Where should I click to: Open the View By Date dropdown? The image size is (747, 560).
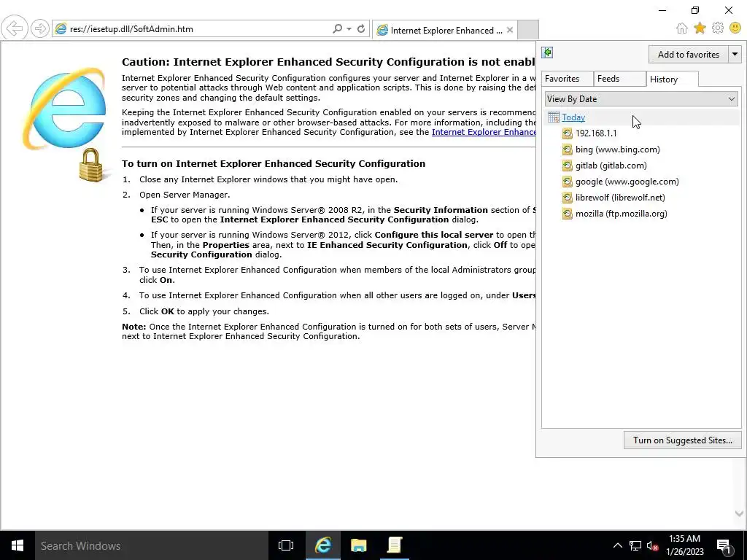pos(641,99)
